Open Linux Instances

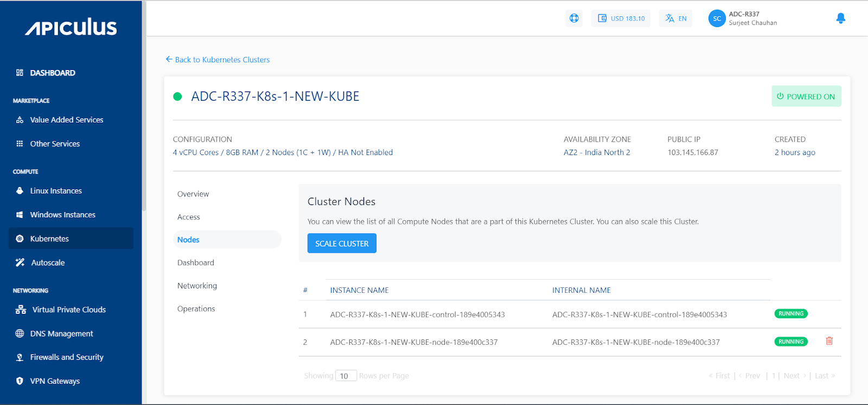point(56,191)
